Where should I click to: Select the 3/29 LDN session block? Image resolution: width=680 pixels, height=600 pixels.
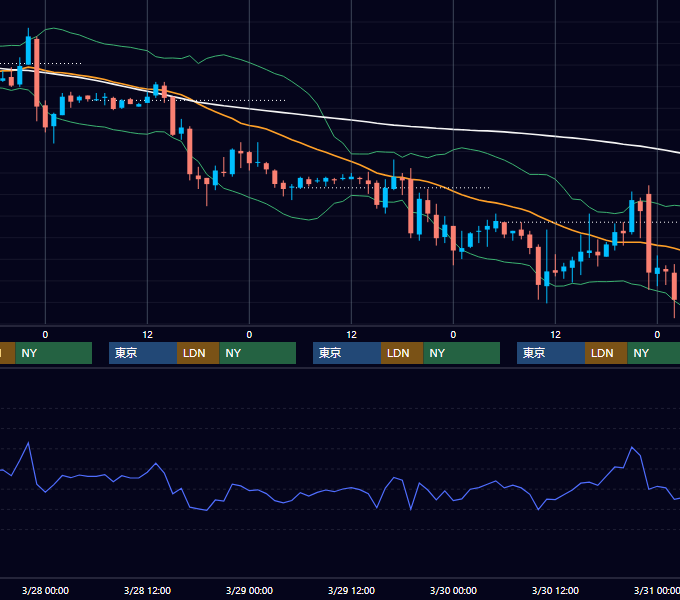click(x=402, y=353)
